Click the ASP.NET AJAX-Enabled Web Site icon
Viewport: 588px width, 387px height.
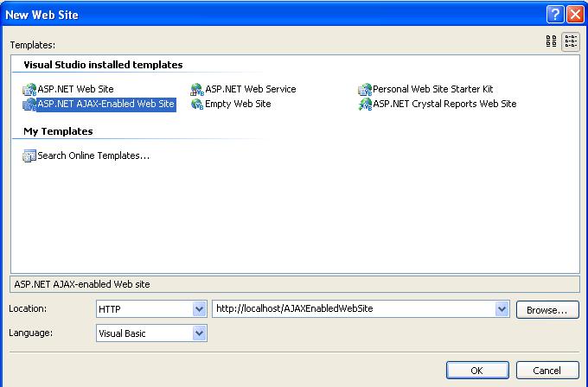click(x=29, y=105)
